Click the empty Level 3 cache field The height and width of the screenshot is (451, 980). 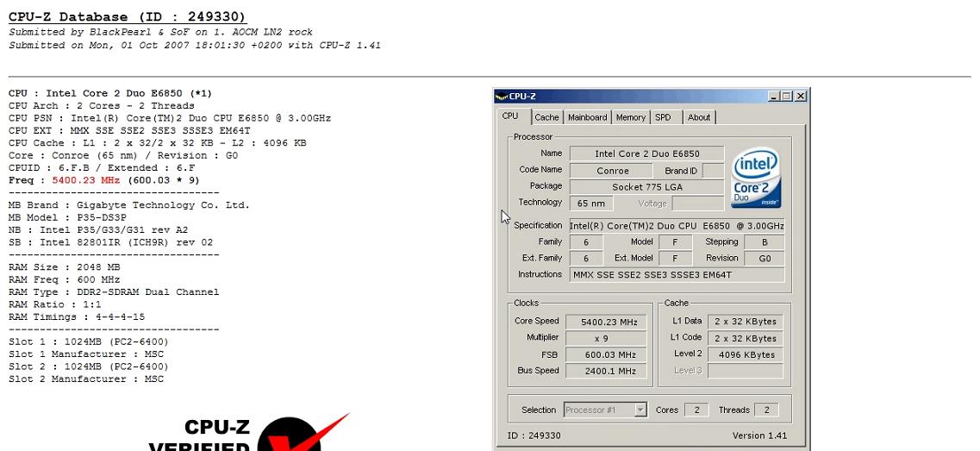pyautogui.click(x=745, y=371)
